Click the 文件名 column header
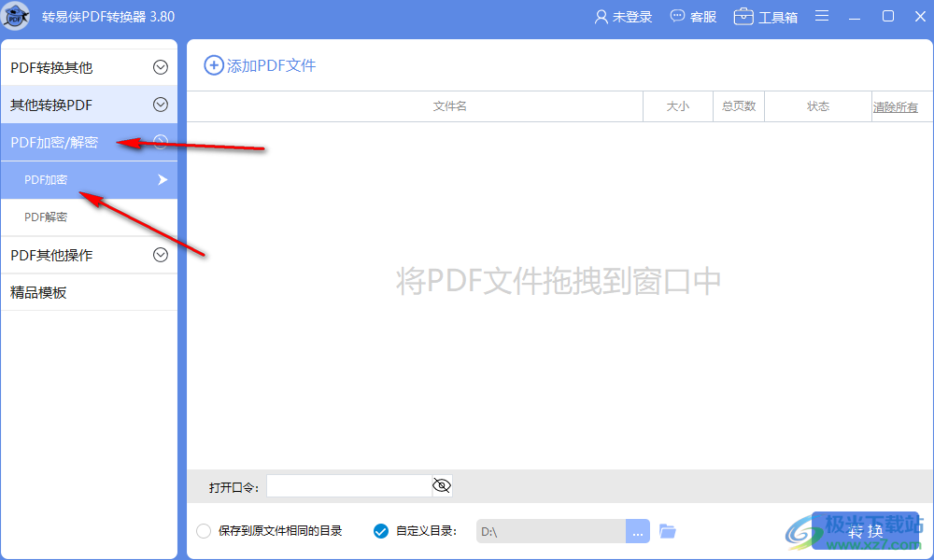 416,106
